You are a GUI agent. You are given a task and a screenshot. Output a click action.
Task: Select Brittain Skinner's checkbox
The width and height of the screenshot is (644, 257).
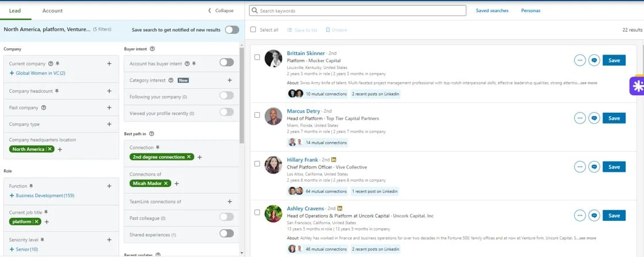coord(257,57)
